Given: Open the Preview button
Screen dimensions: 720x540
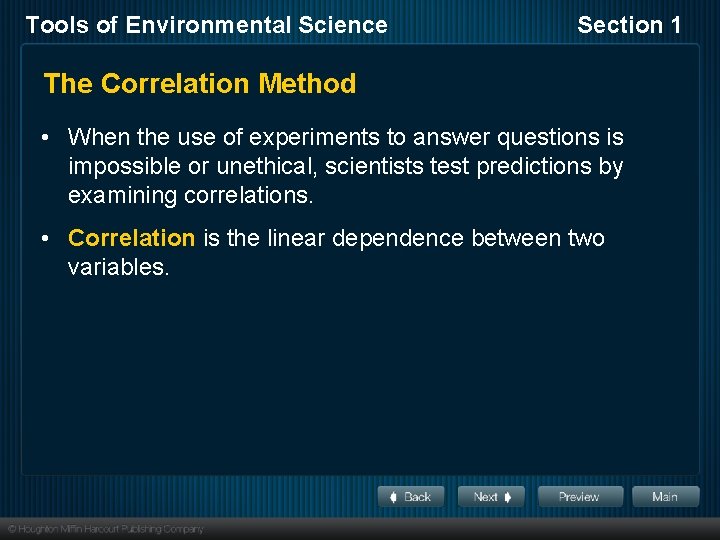Looking at the screenshot, I should pos(580,496).
